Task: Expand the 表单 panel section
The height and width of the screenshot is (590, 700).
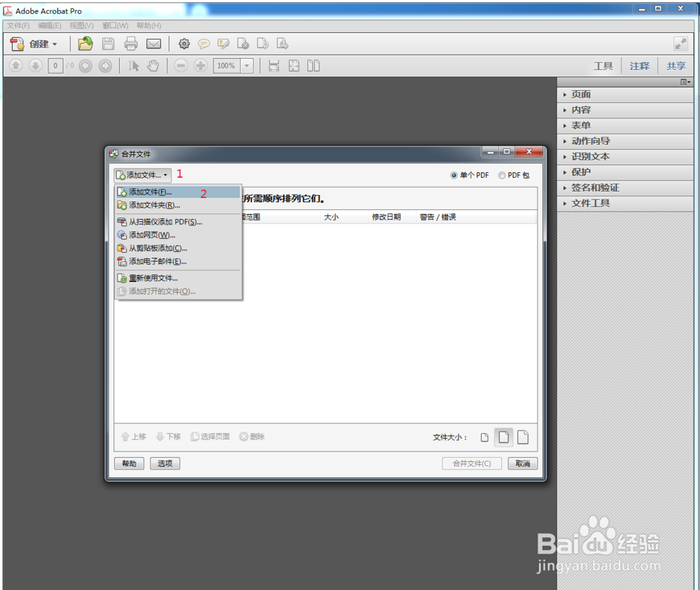Action: pyautogui.click(x=625, y=125)
